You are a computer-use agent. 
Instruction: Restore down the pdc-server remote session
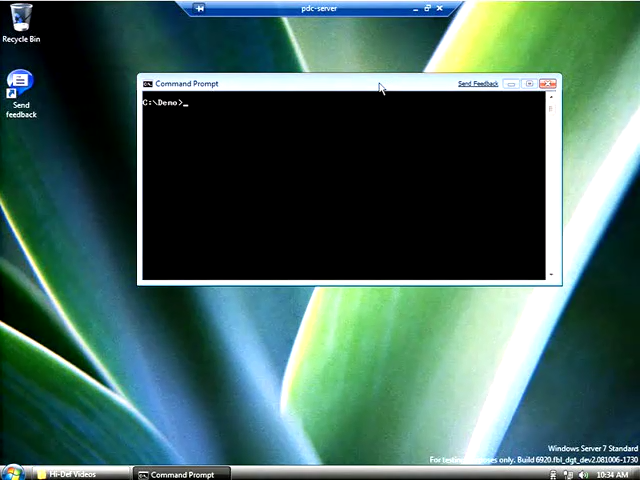coord(427,8)
